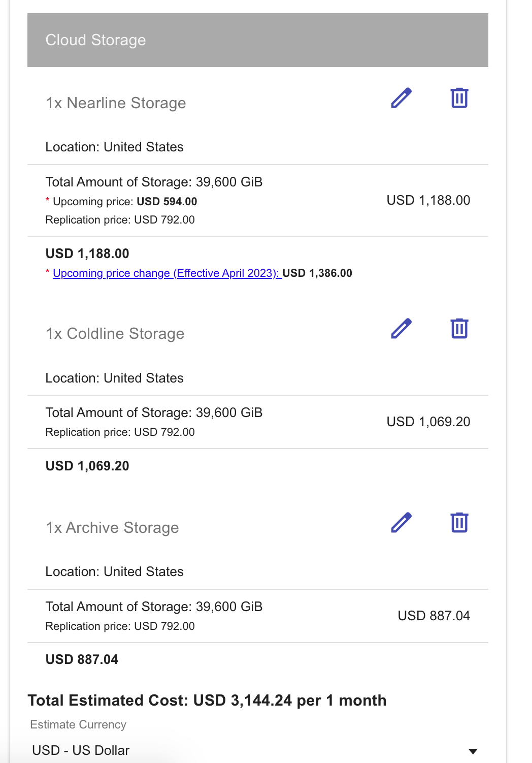
Task: Edit the Coldline Storage entry
Action: 401,329
